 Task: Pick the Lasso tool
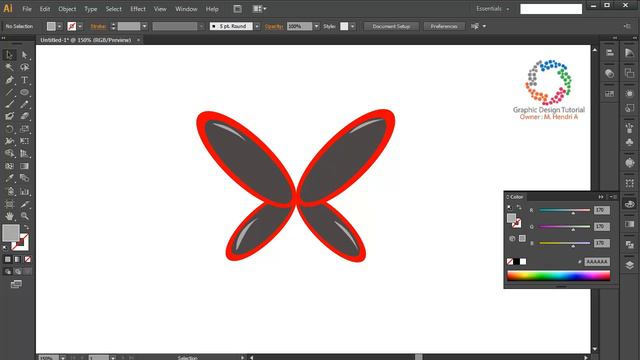[x=24, y=67]
